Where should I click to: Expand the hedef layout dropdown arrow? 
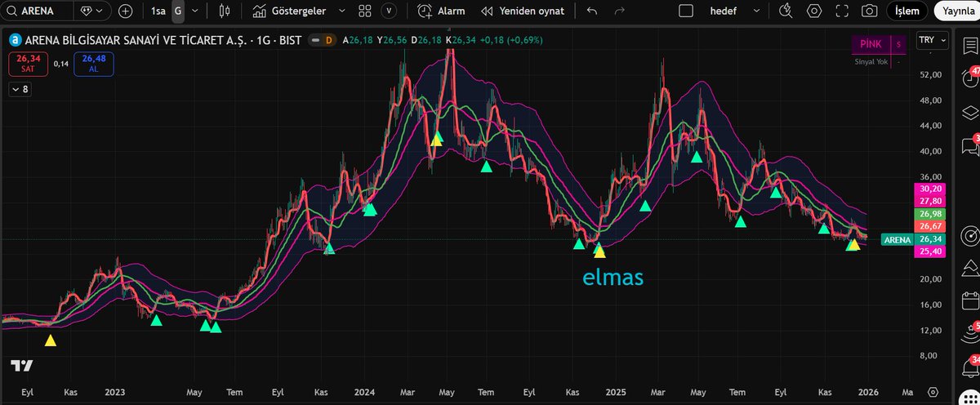(x=757, y=11)
